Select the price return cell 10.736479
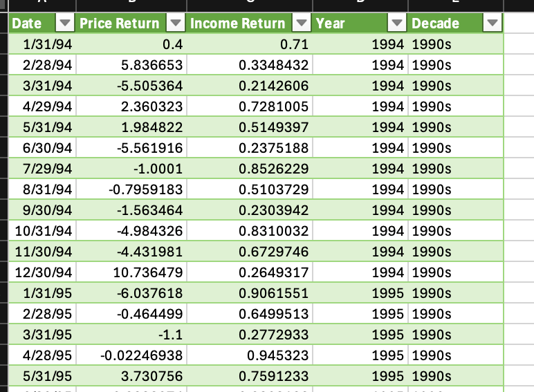This screenshot has height=392, width=534. pyautogui.click(x=131, y=272)
